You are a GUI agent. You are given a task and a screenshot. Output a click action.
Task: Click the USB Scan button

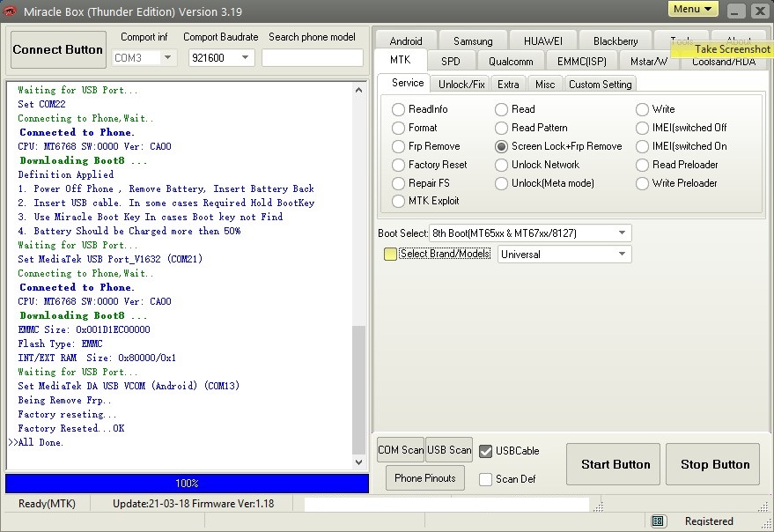pyautogui.click(x=449, y=450)
